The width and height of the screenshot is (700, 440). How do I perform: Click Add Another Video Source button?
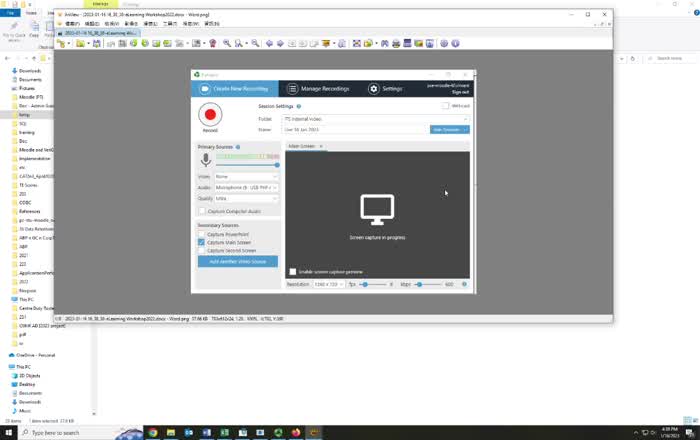pos(237,261)
